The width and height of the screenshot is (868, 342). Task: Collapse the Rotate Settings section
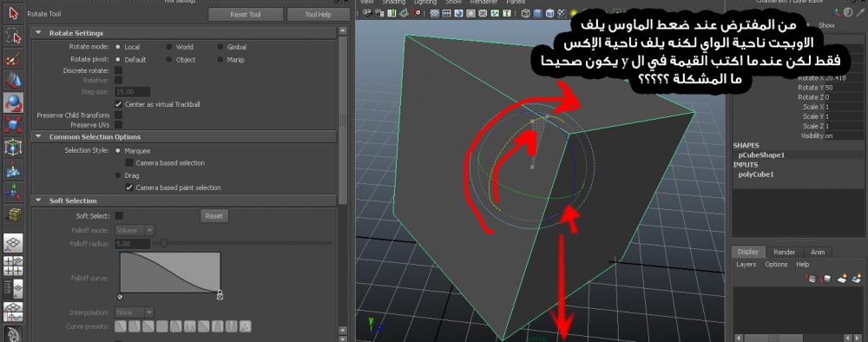click(x=38, y=33)
